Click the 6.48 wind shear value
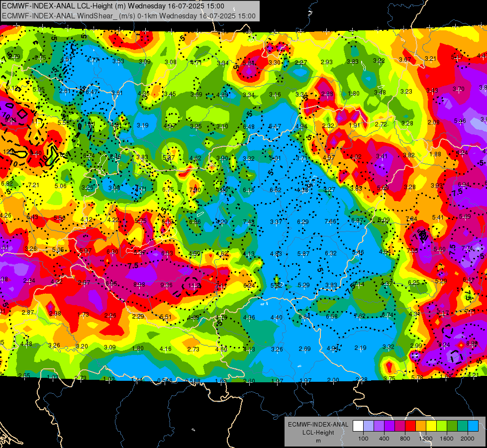This screenshot has width=487, height=448. pyautogui.click(x=248, y=127)
